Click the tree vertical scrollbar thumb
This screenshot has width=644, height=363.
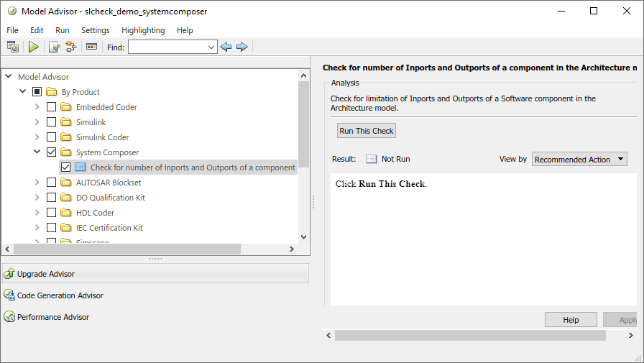303,124
